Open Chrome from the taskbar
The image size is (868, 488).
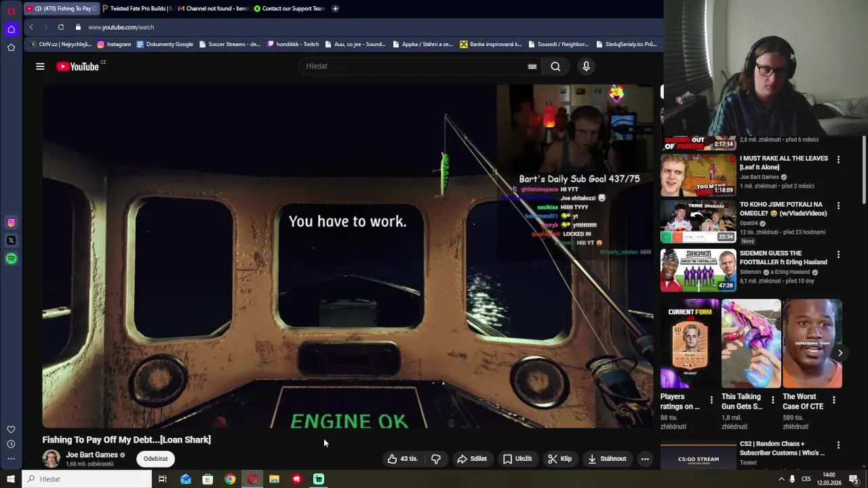click(230, 479)
